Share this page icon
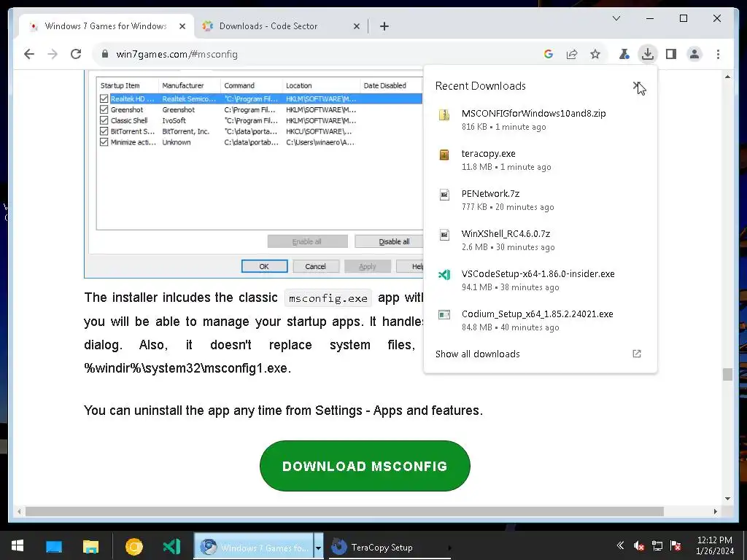The width and height of the screenshot is (747, 560). click(x=572, y=54)
